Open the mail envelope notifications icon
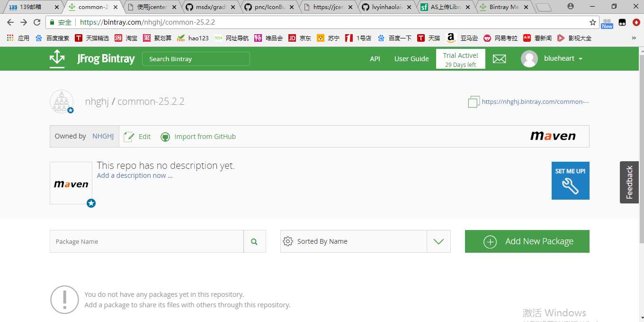Viewport: 644px width, 322px height. pyautogui.click(x=499, y=59)
